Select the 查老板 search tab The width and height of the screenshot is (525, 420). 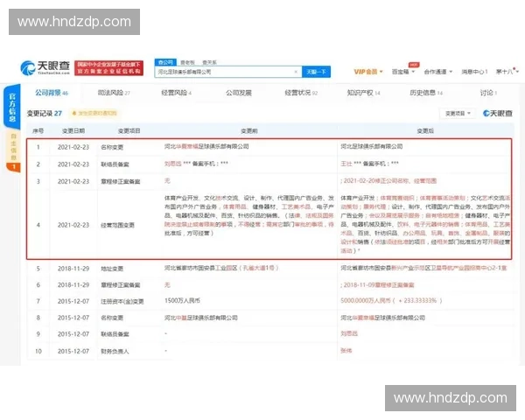[x=187, y=63]
